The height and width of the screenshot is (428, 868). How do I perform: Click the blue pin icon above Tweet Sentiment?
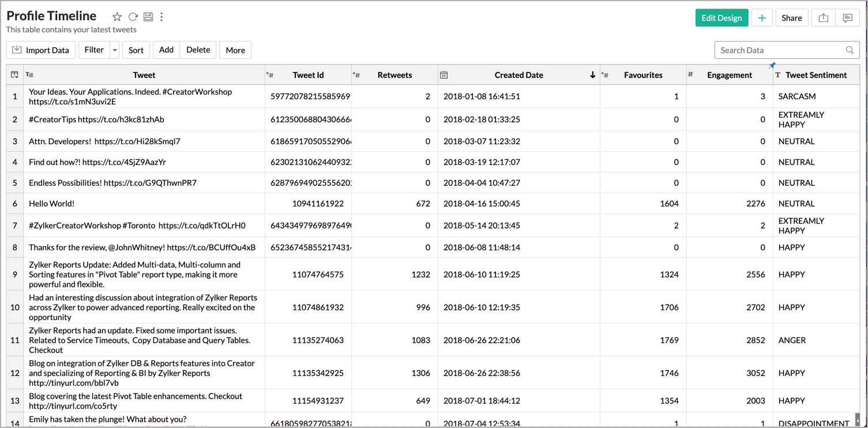(x=772, y=66)
